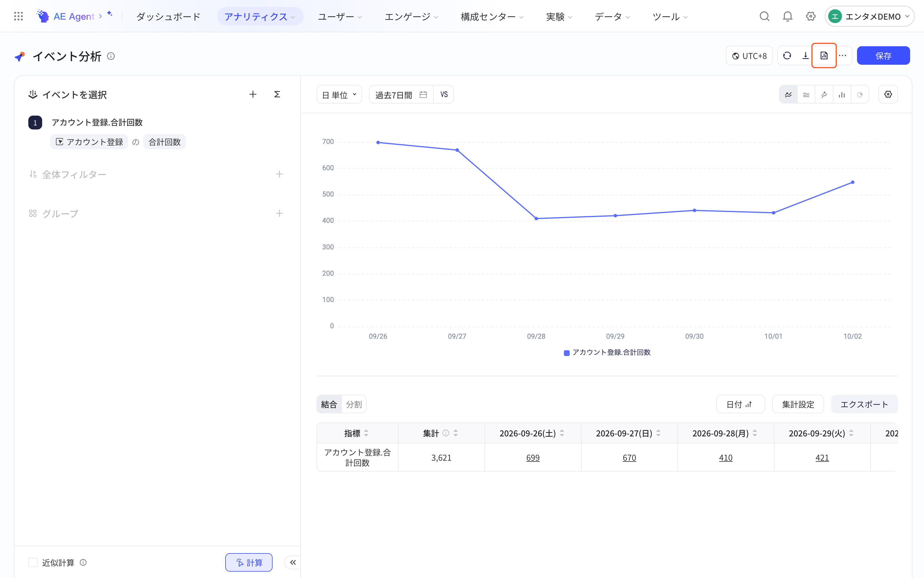The image size is (924, 578).
Task: Open the 実験 menu
Action: pyautogui.click(x=559, y=16)
